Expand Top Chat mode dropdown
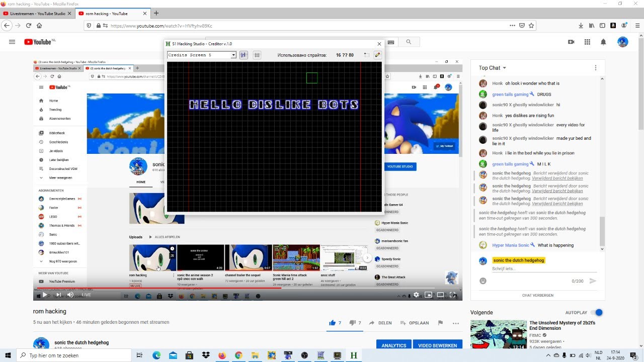 pyautogui.click(x=493, y=68)
